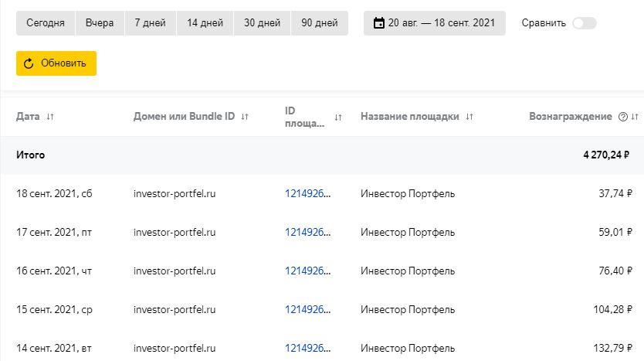This screenshot has width=644, height=361.
Task: Click the refresh icon on Обновить
Action: 29,63
